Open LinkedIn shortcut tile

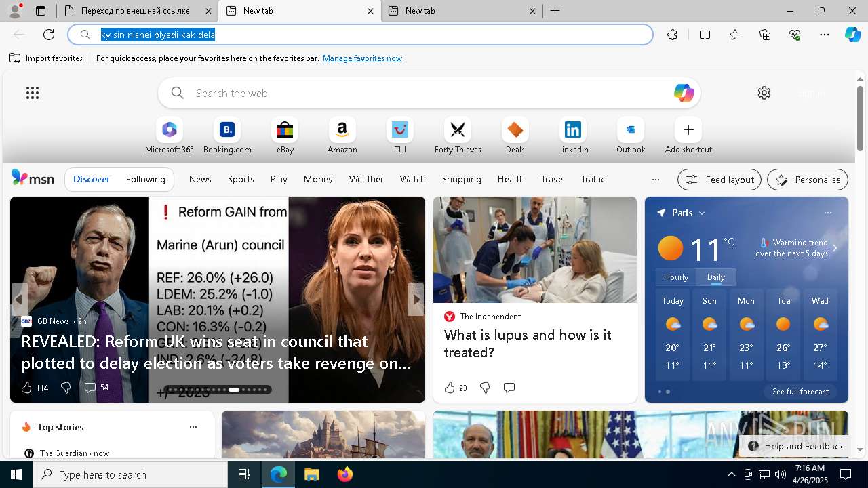(x=573, y=136)
